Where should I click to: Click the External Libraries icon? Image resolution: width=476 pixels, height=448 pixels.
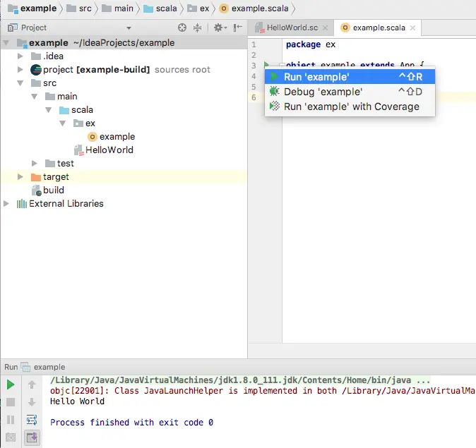pyautogui.click(x=22, y=203)
